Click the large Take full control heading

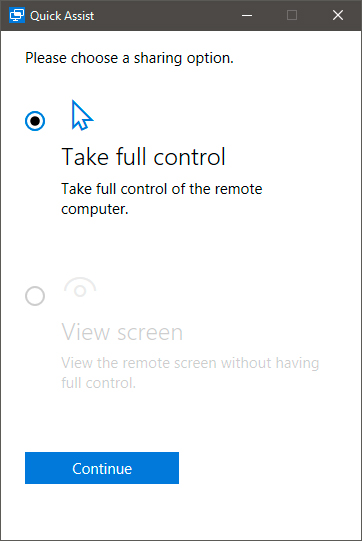click(x=144, y=157)
